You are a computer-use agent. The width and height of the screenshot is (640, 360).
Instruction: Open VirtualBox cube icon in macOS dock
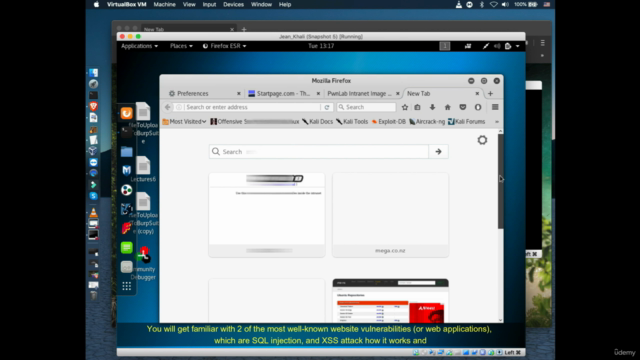[93, 151]
